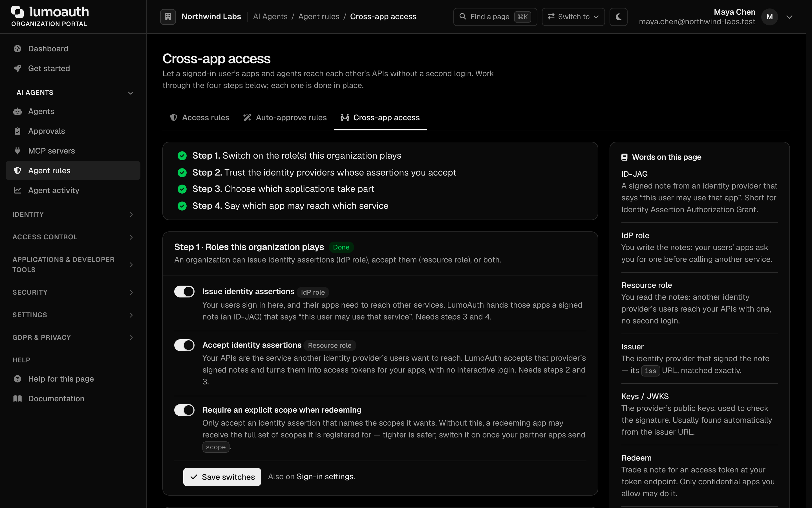The width and height of the screenshot is (812, 508).
Task: Select the Cross-app access tab
Action: 380,118
